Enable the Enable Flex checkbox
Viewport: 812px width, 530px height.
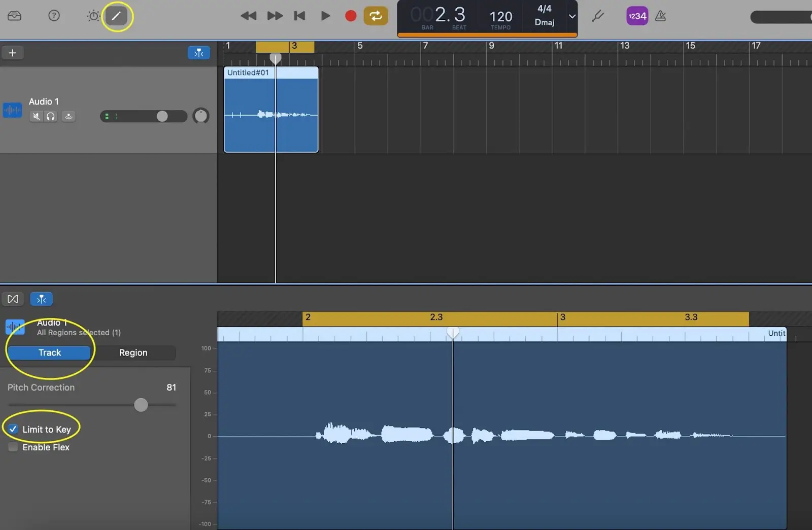13,447
